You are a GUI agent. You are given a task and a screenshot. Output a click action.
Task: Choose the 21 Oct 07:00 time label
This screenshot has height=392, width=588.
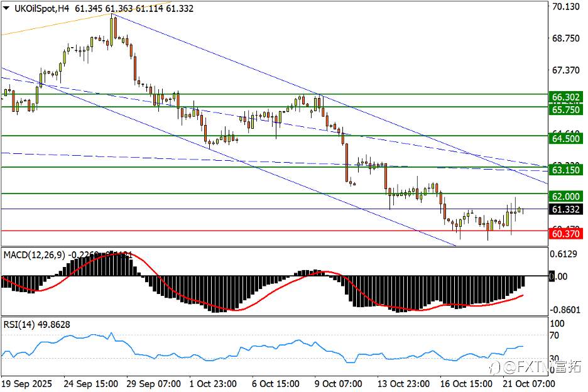(x=529, y=384)
